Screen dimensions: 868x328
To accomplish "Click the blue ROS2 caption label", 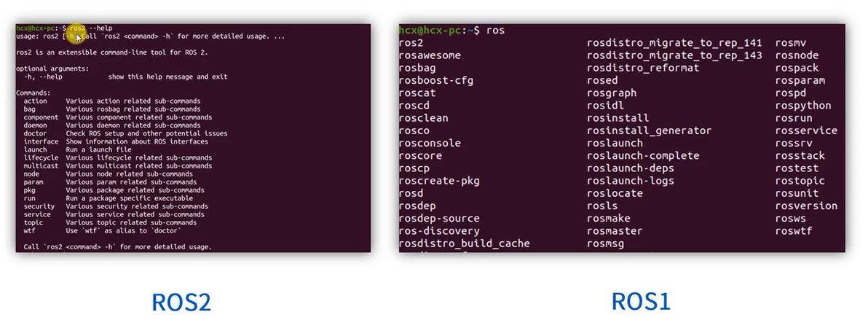I will (181, 301).
